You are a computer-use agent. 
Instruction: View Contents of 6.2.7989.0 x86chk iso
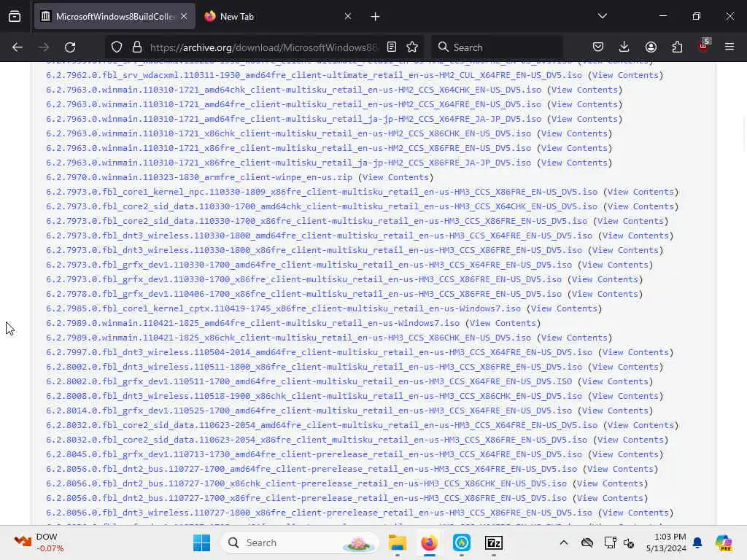574,338
